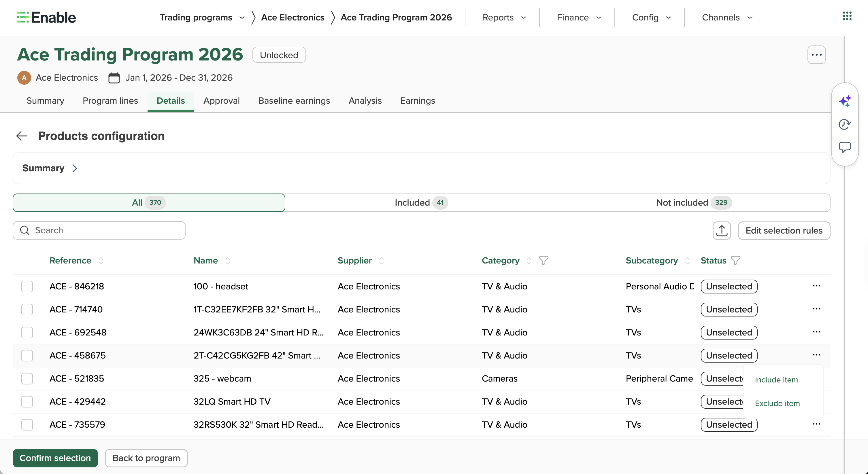Image resolution: width=868 pixels, height=474 pixels.
Task: Expand the Finance menu
Action: pyautogui.click(x=579, y=18)
